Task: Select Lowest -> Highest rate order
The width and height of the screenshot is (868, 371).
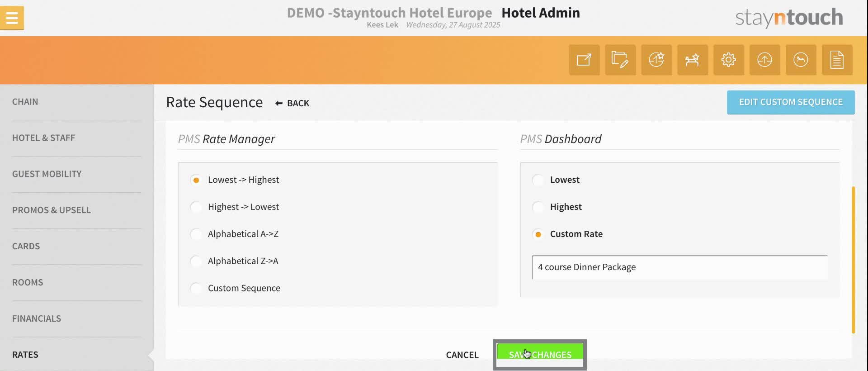Action: 196,180
